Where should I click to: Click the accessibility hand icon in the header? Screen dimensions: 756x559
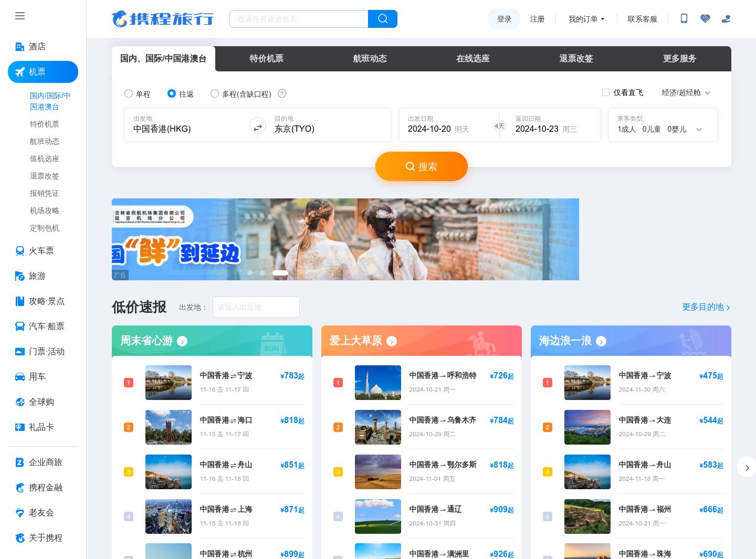[726, 19]
